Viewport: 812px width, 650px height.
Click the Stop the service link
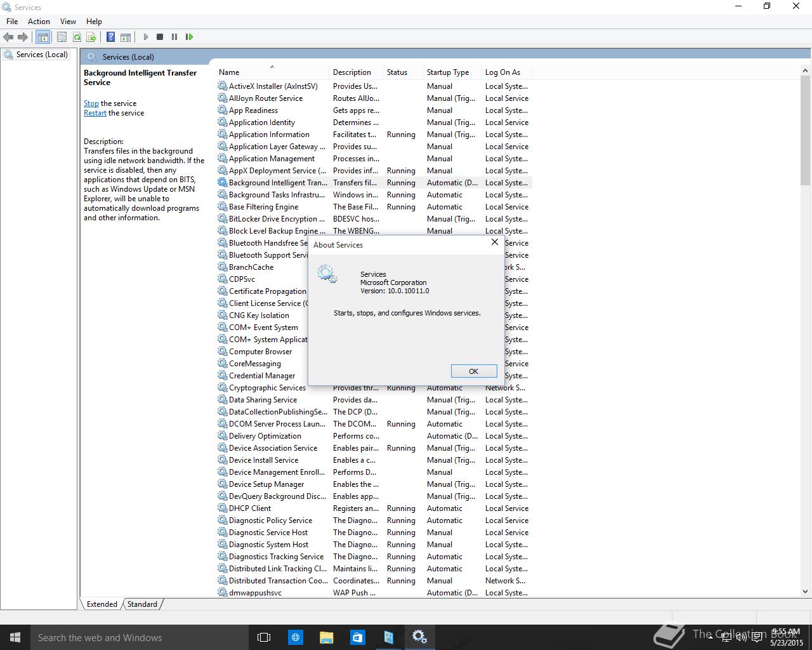pyautogui.click(x=91, y=103)
